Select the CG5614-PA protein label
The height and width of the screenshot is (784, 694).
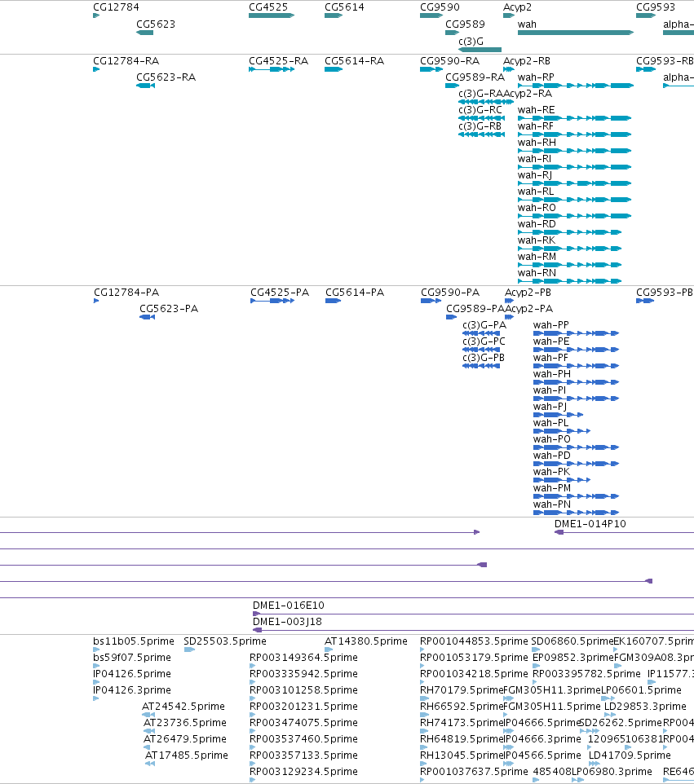tap(355, 292)
